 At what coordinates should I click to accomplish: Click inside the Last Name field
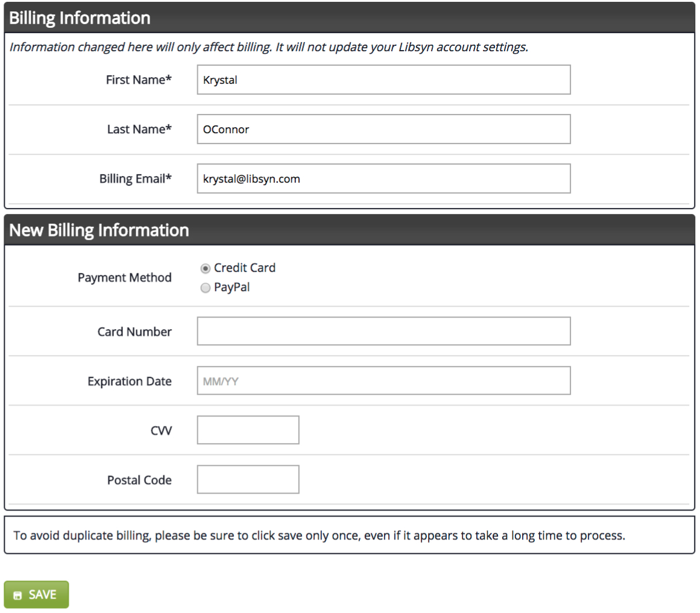click(383, 128)
